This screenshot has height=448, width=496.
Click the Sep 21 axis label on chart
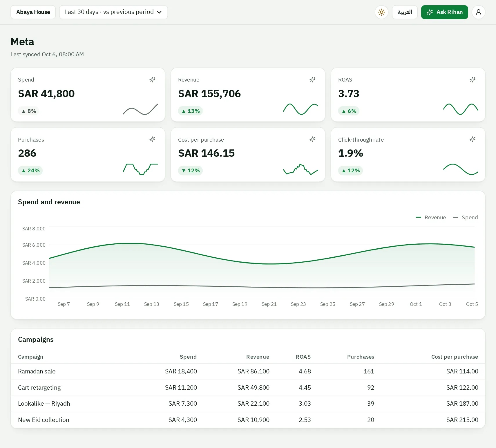269,304
